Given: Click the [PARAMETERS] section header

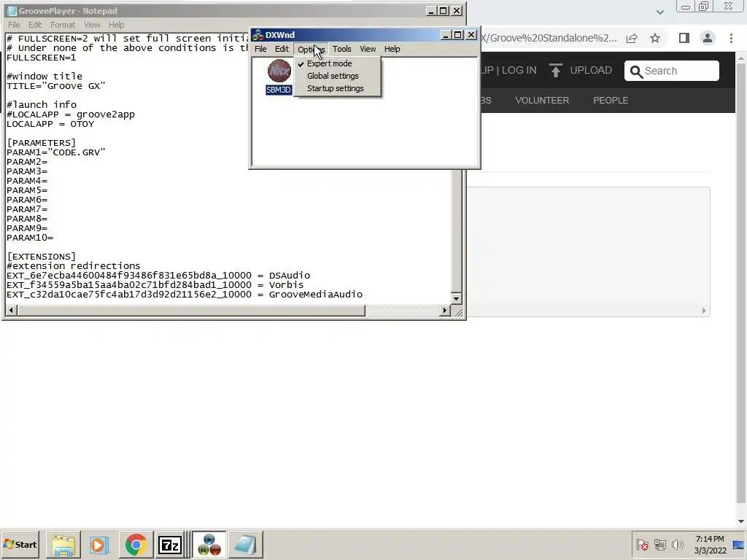Looking at the screenshot, I should tap(42, 143).
